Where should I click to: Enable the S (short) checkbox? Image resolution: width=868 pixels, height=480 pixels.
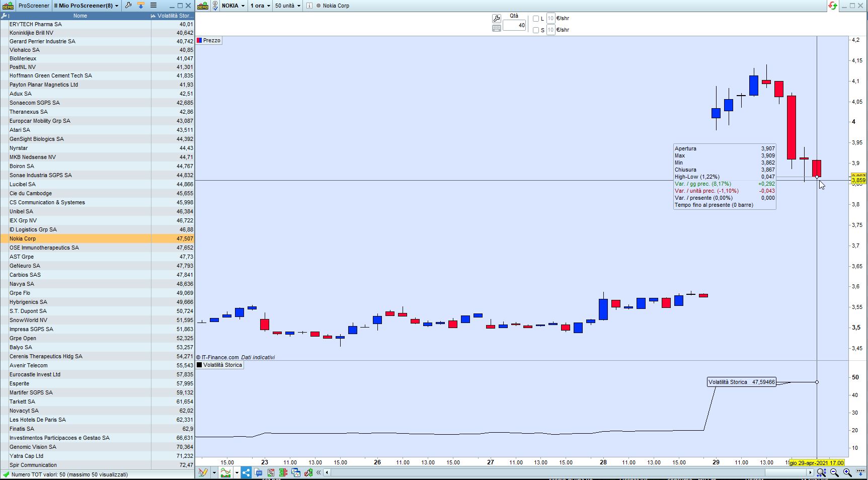point(536,30)
